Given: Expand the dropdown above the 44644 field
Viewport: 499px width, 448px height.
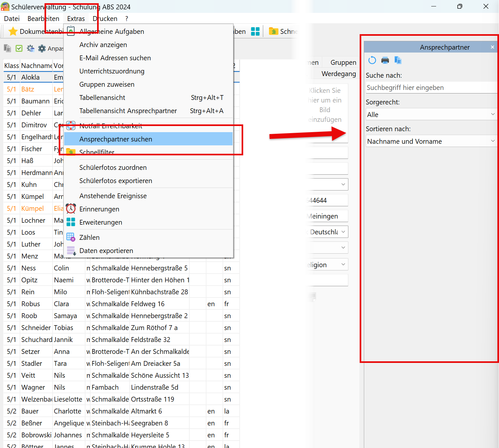Looking at the screenshot, I should (x=343, y=184).
